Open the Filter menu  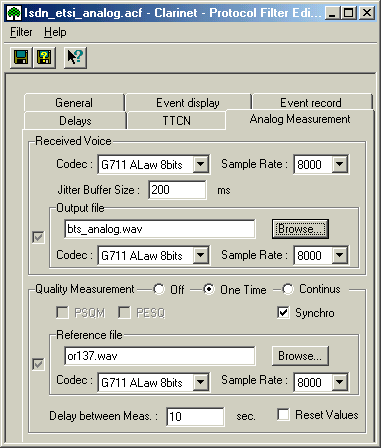pyautogui.click(x=21, y=32)
